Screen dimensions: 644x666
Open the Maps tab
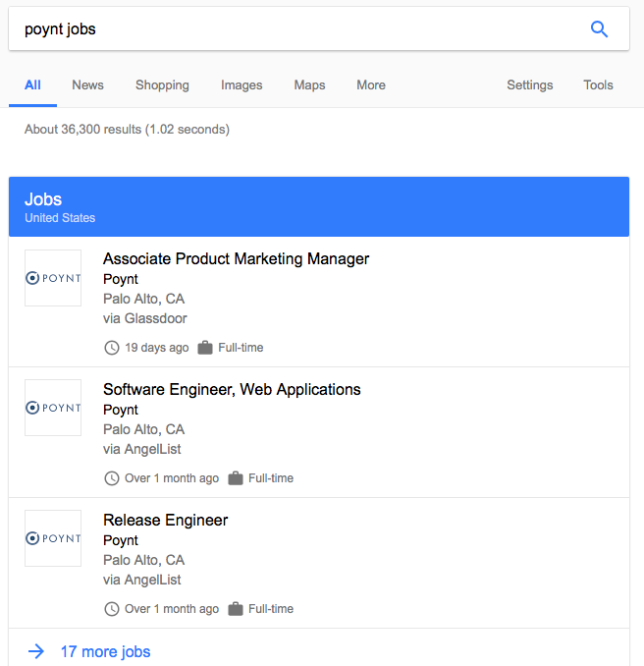(309, 84)
